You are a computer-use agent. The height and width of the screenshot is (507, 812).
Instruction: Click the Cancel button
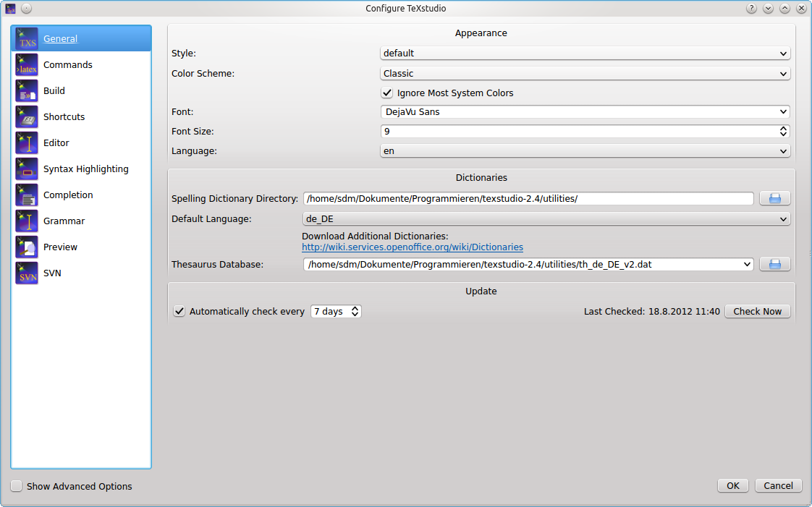(778, 486)
